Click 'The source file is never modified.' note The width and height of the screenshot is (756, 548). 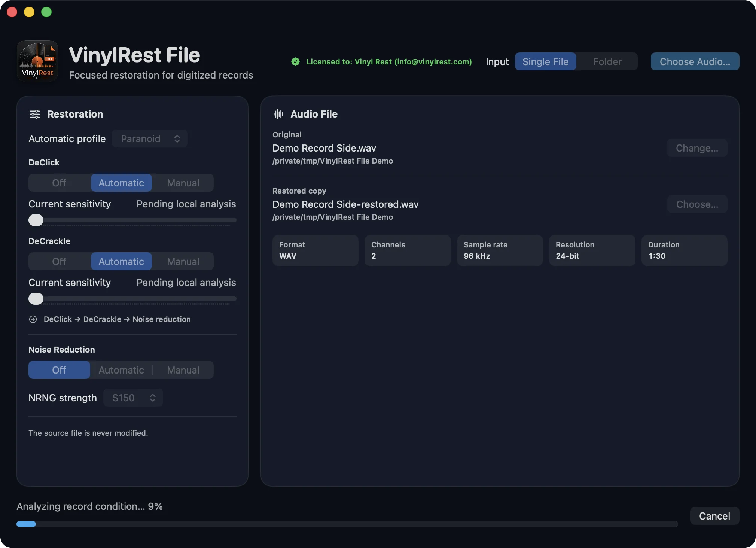click(x=88, y=433)
